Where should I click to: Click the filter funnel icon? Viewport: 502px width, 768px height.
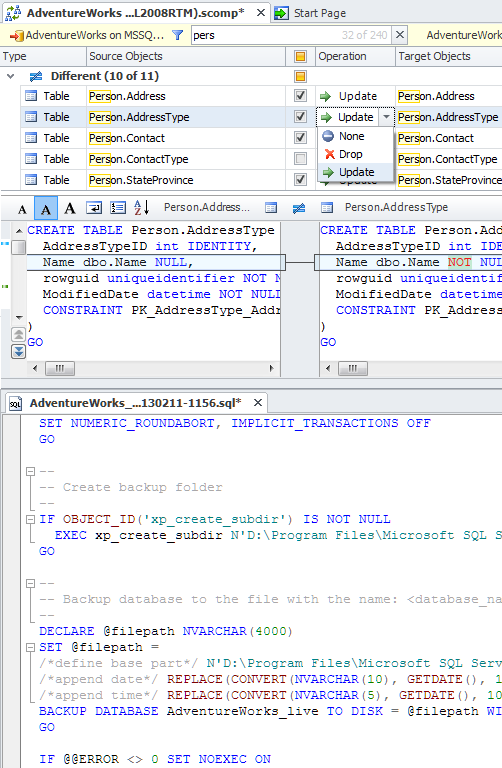tap(178, 35)
